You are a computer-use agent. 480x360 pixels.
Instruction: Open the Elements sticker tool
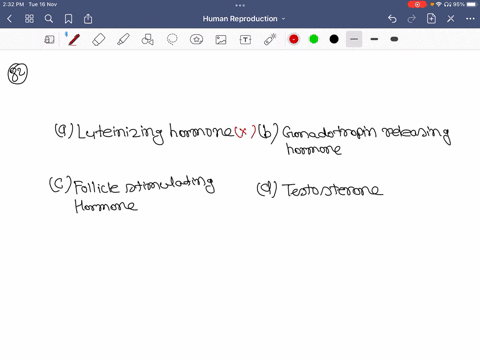[x=196, y=39]
